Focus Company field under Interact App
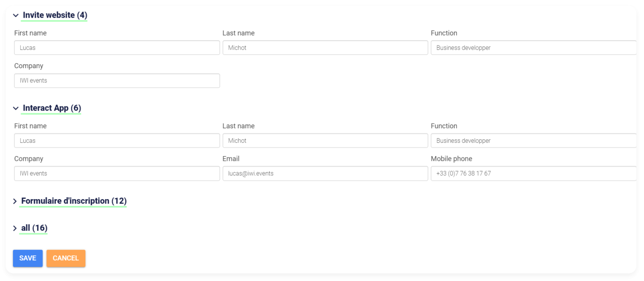Image resolution: width=644 pixels, height=281 pixels. click(x=117, y=173)
